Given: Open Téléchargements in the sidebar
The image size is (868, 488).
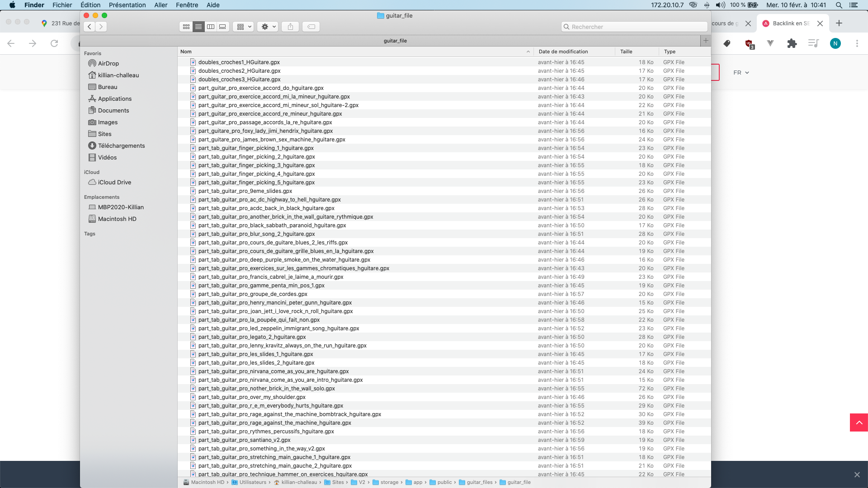Looking at the screenshot, I should [x=121, y=146].
